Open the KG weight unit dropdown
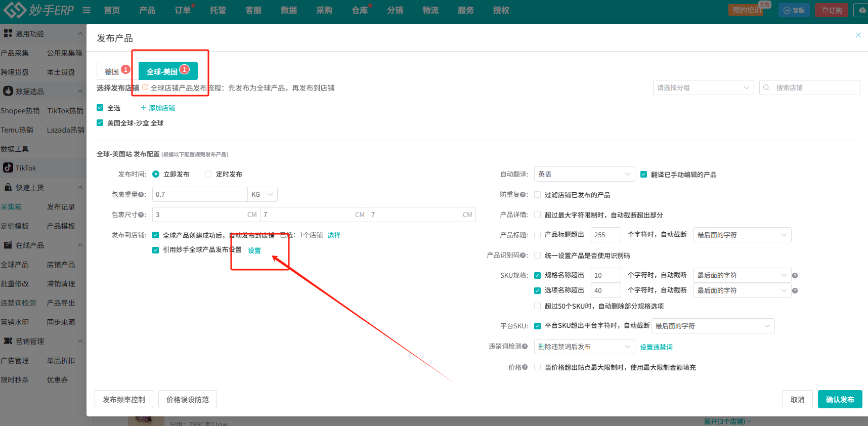Screen dimensions: 868x426 263,194
